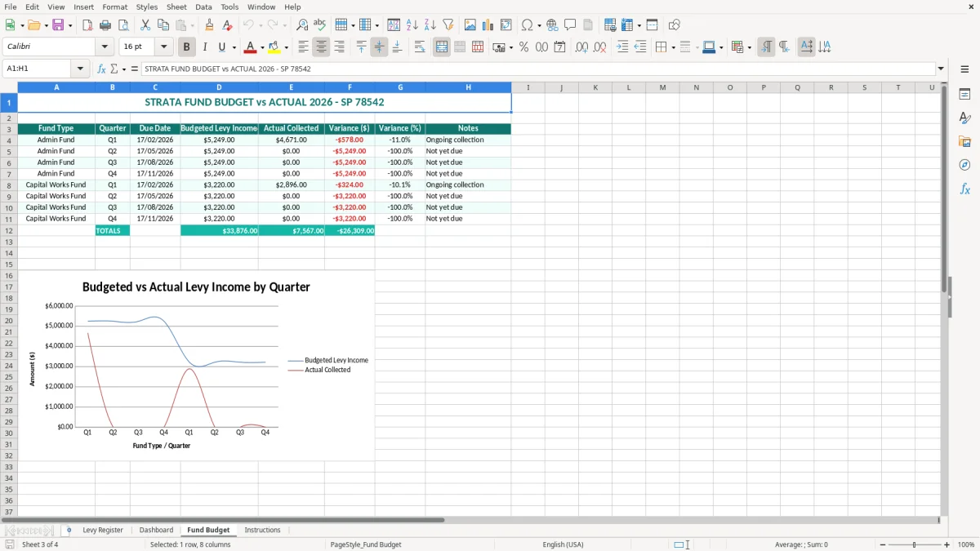Screen dimensions: 980x551
Task: Toggle Align Right
Action: pos(339,47)
